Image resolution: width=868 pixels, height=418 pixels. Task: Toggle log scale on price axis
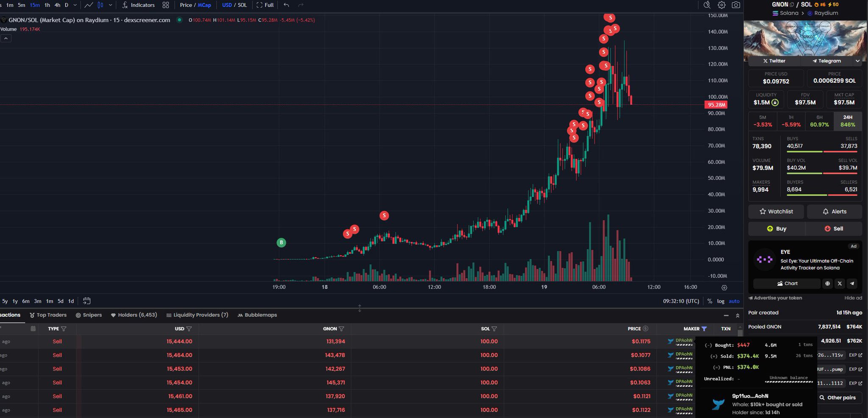click(x=721, y=301)
